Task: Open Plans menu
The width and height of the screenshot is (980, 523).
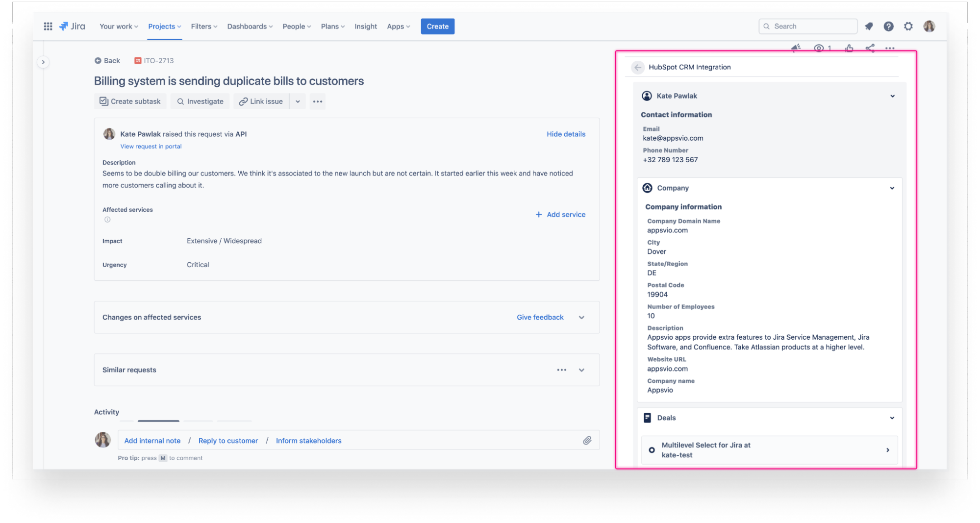Action: (333, 26)
